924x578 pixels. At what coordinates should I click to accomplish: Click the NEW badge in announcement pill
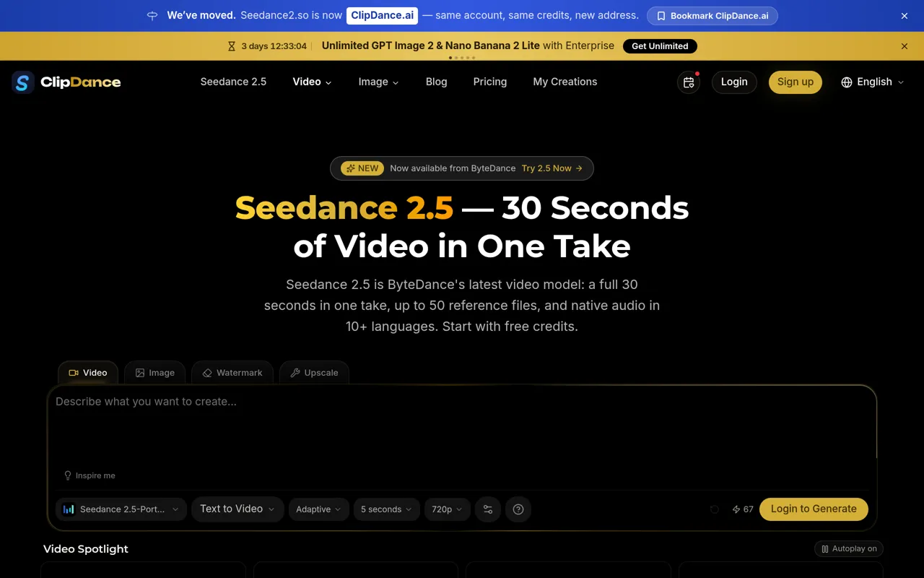click(x=362, y=168)
